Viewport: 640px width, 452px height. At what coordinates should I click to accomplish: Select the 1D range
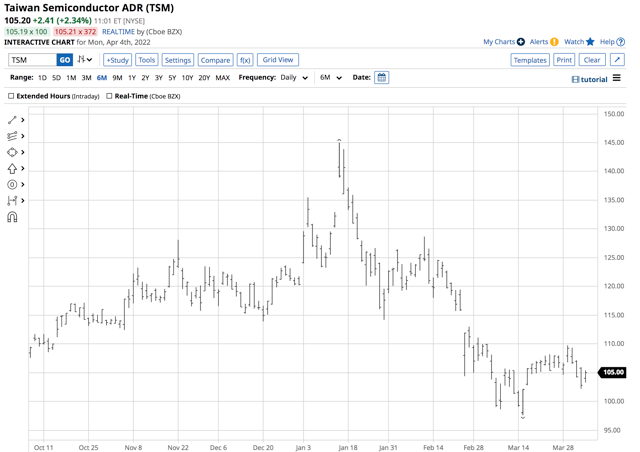pyautogui.click(x=42, y=78)
